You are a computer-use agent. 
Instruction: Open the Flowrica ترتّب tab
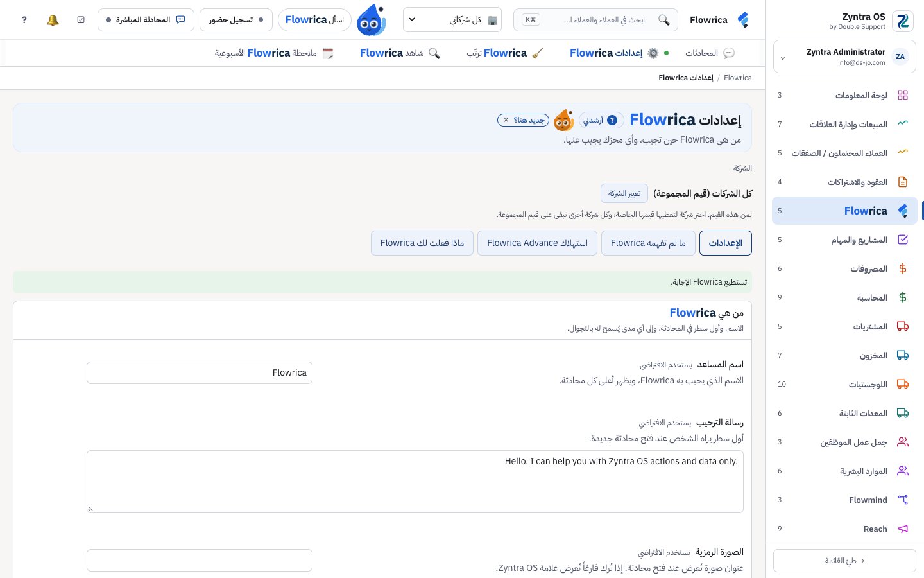(505, 53)
